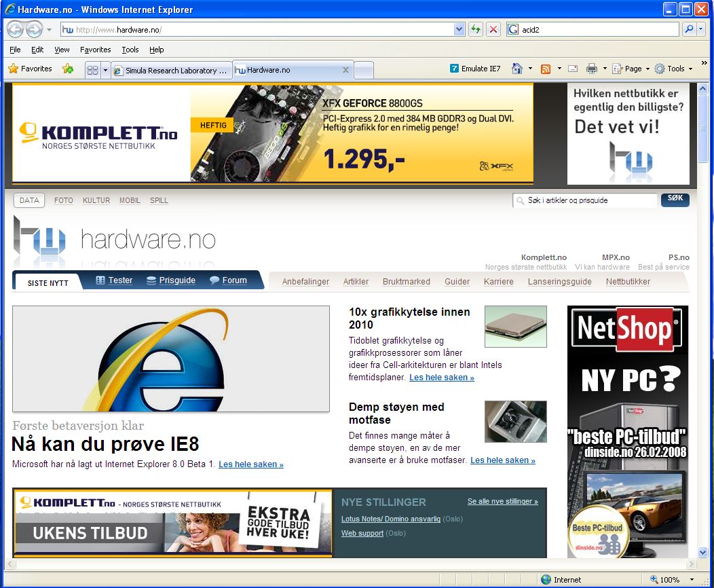This screenshot has height=588, width=714.
Task: Click the Komplett.no sponsor link
Action: tap(544, 257)
